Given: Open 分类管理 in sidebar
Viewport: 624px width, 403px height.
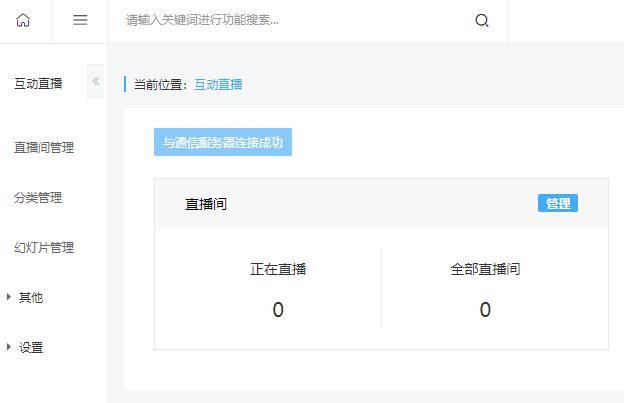Looking at the screenshot, I should [x=38, y=197].
